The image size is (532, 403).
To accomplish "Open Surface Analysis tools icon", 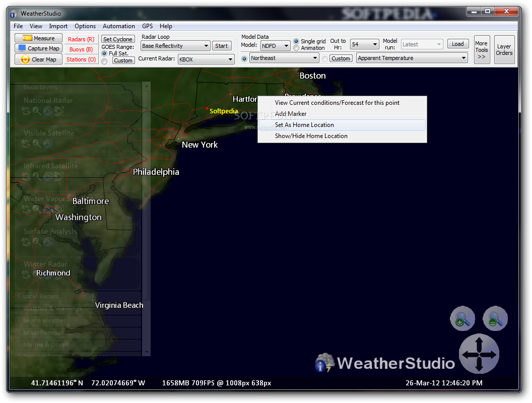I will (48, 242).
